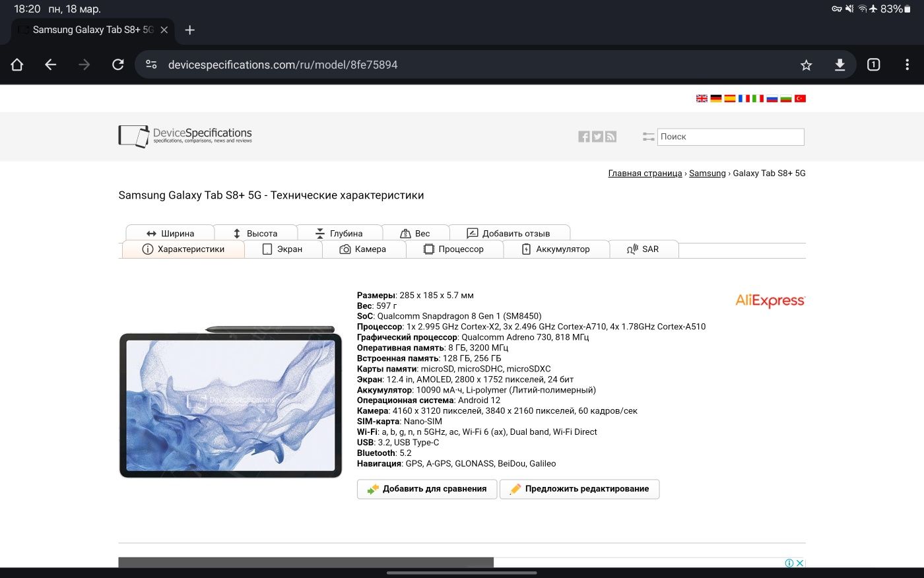Switch to the Экран tab
The width and height of the screenshot is (924, 578).
coord(282,249)
